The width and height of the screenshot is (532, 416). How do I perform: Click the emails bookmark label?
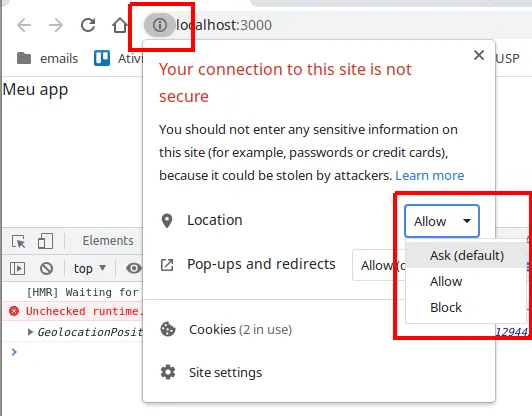[x=59, y=58]
